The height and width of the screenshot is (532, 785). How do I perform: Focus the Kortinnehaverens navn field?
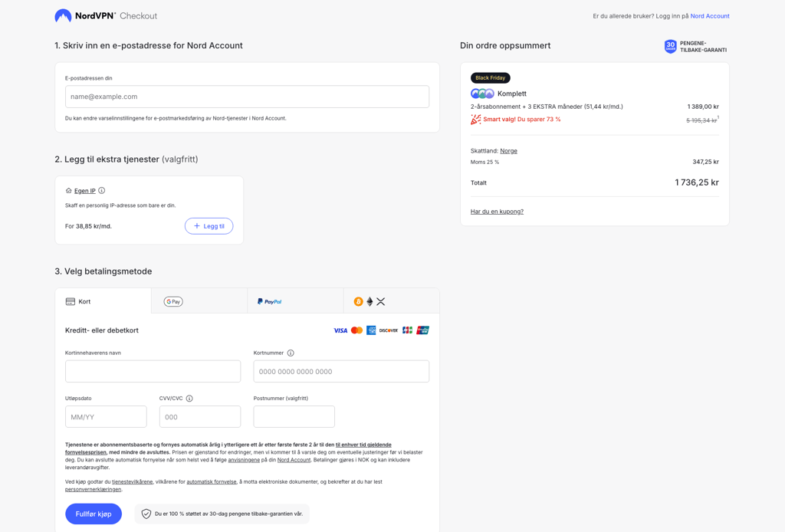point(153,371)
